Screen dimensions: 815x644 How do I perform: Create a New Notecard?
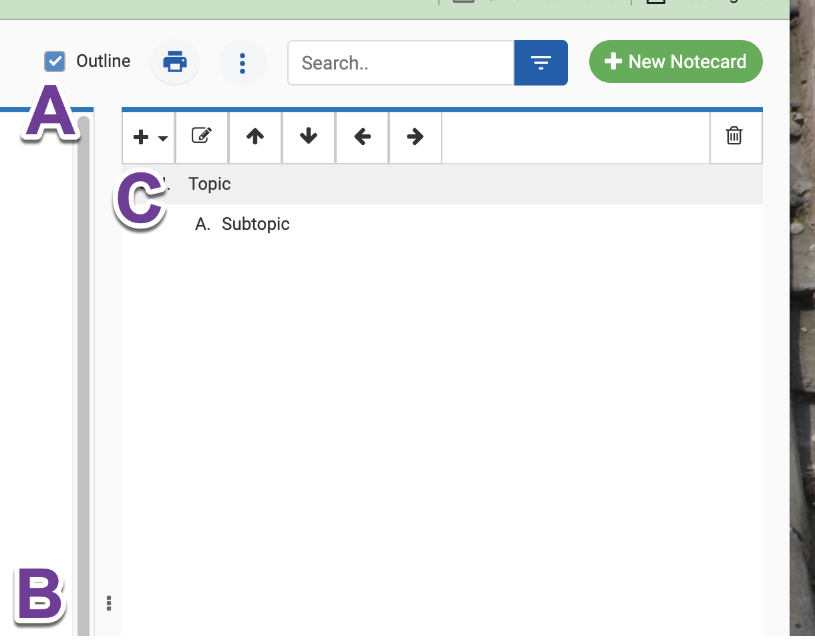675,62
